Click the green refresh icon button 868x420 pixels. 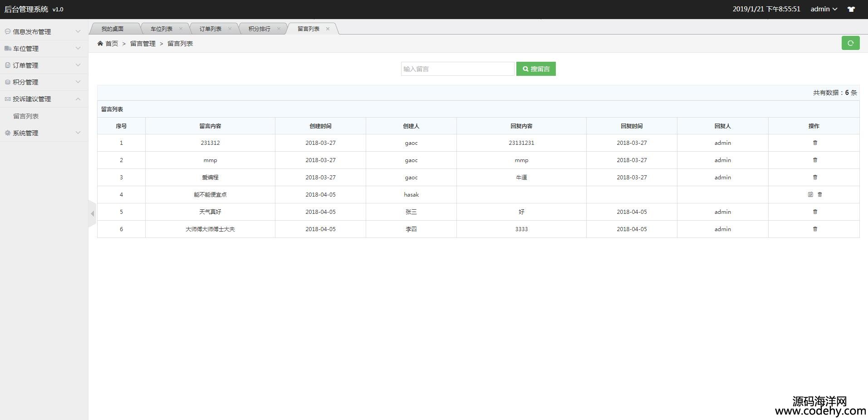click(850, 43)
